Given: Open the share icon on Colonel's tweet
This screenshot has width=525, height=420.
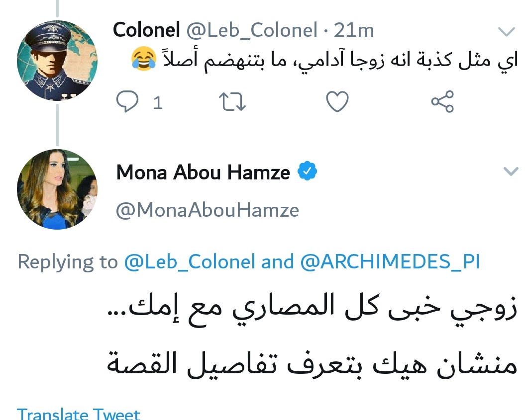Looking at the screenshot, I should pyautogui.click(x=441, y=102).
